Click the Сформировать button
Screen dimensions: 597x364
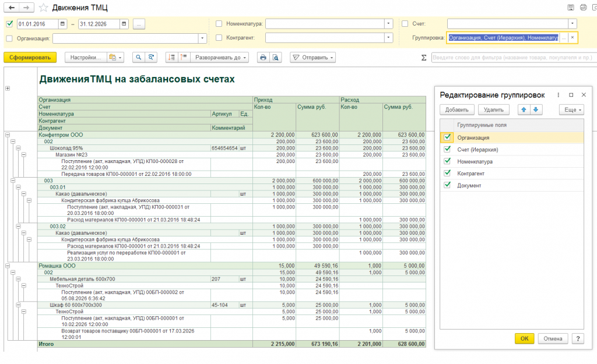click(30, 58)
